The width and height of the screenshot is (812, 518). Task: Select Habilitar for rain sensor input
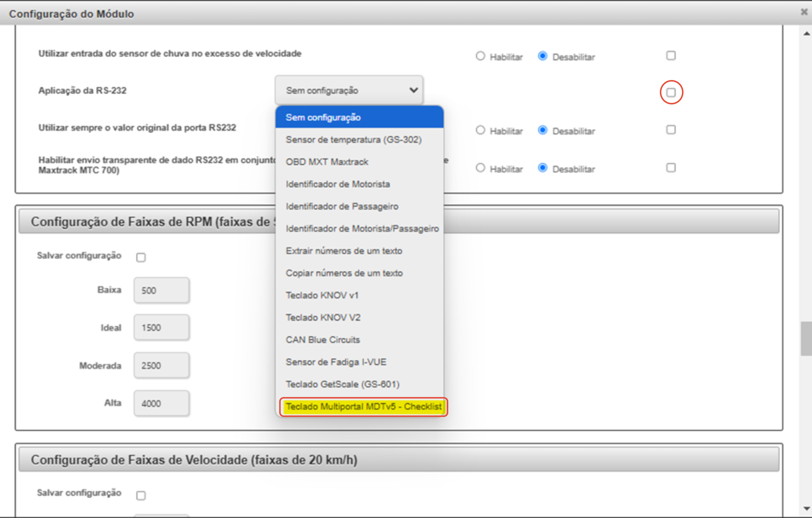coord(480,56)
